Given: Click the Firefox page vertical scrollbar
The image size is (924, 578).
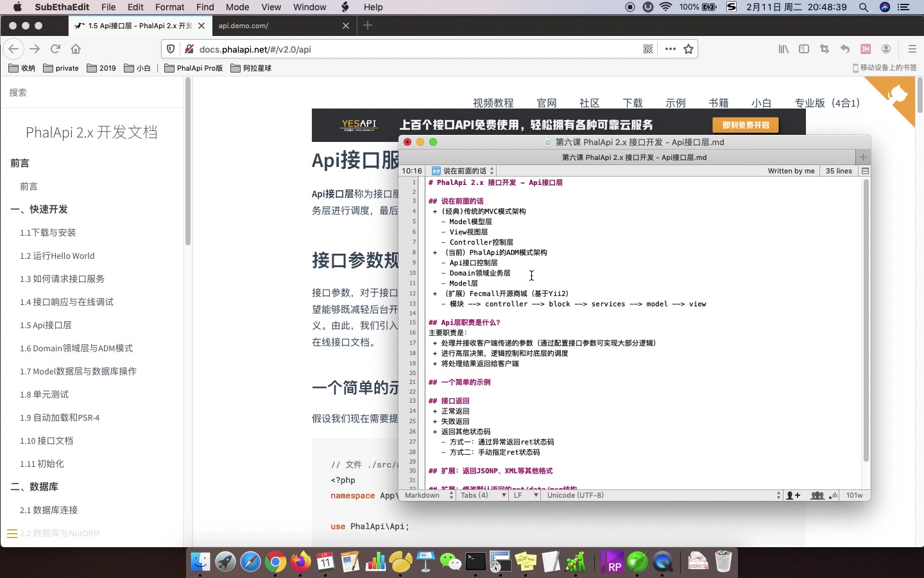Looking at the screenshot, I should pos(920,96).
